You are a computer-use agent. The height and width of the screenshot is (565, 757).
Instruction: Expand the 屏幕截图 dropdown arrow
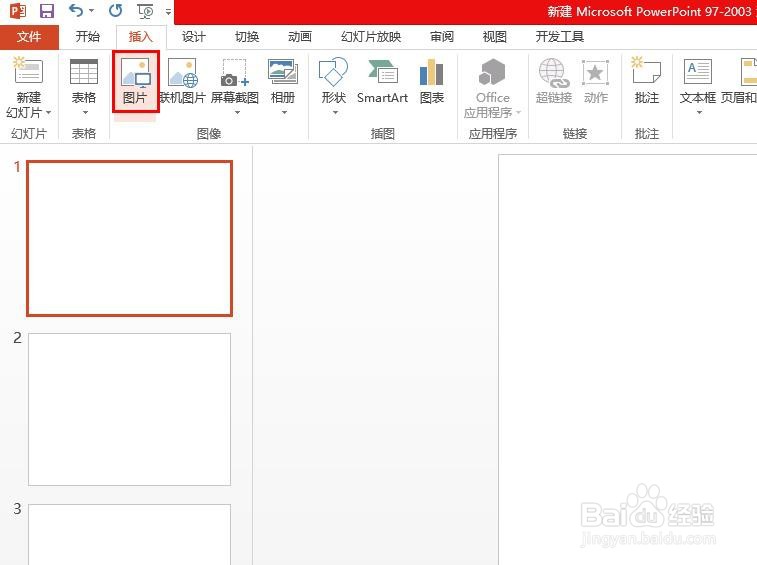pos(237,113)
